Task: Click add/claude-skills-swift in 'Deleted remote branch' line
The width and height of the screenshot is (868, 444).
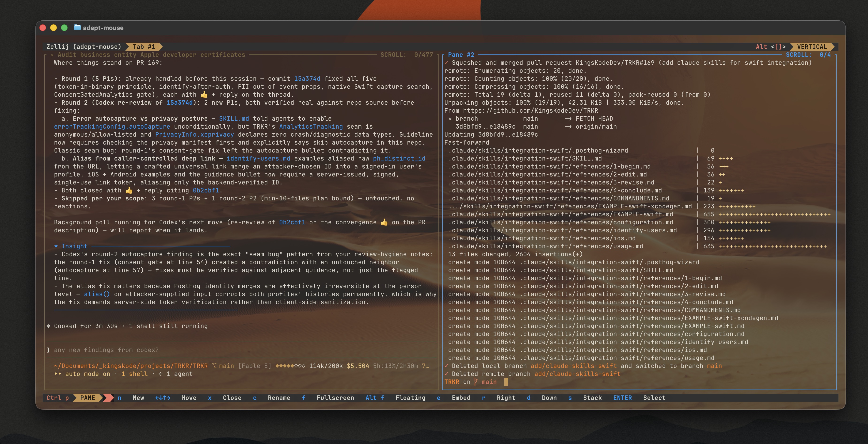Action: click(577, 374)
